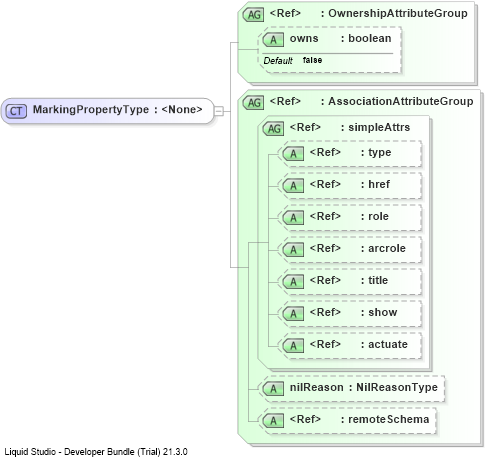Select the OwnershipAttributeGroup reference label
This screenshot has width=487, height=457.
pos(369,13)
